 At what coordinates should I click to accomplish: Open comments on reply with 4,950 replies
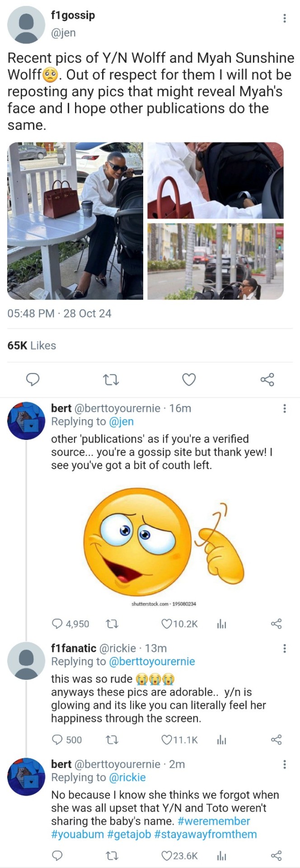(57, 624)
